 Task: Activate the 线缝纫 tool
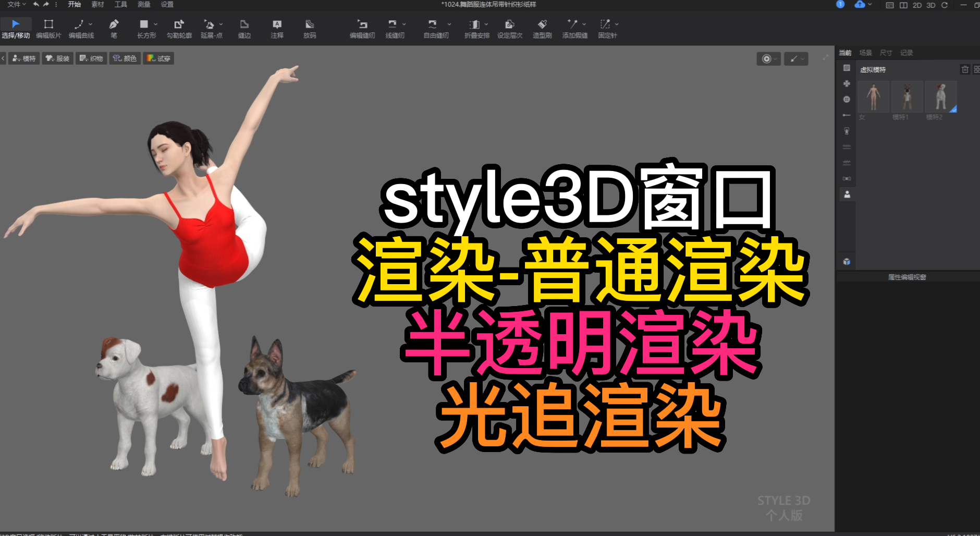coord(395,29)
